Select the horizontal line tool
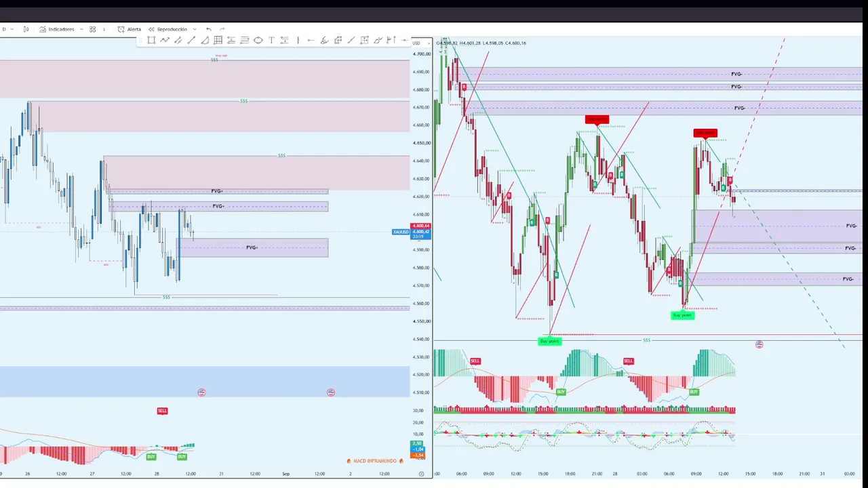Screen dimensions: 868x488 tap(404, 40)
